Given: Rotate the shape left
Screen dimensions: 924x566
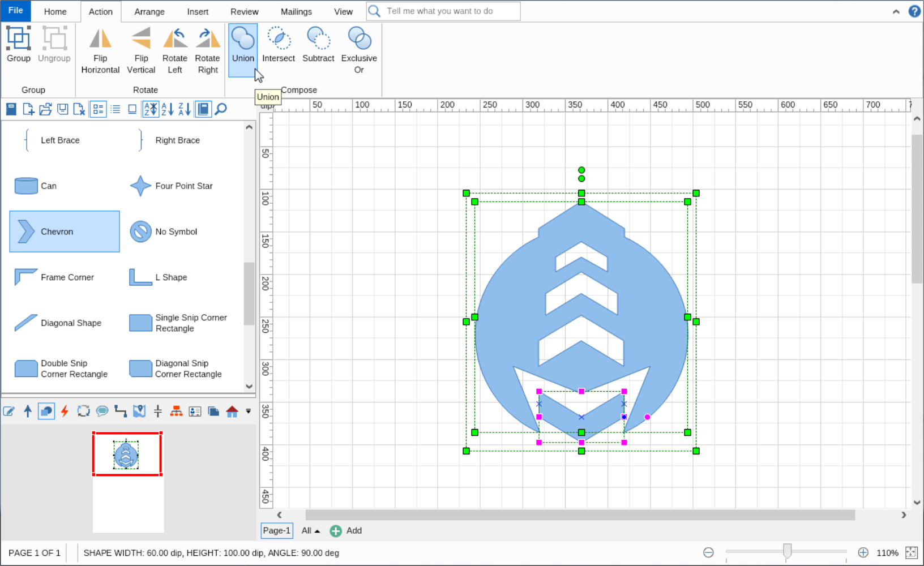Looking at the screenshot, I should coord(174,48).
